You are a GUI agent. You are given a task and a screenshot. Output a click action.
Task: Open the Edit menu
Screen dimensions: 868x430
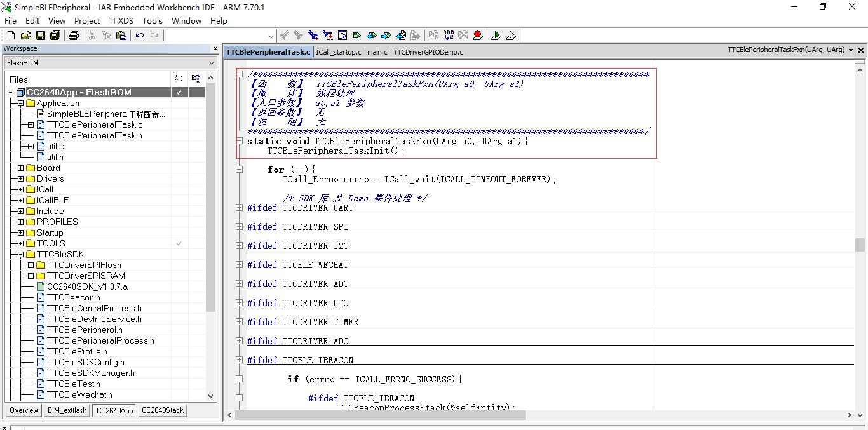pyautogui.click(x=32, y=20)
